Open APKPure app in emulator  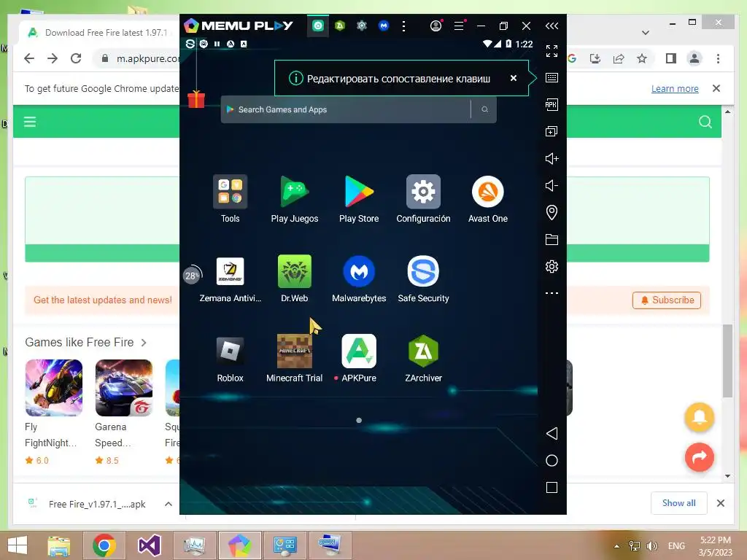(359, 351)
